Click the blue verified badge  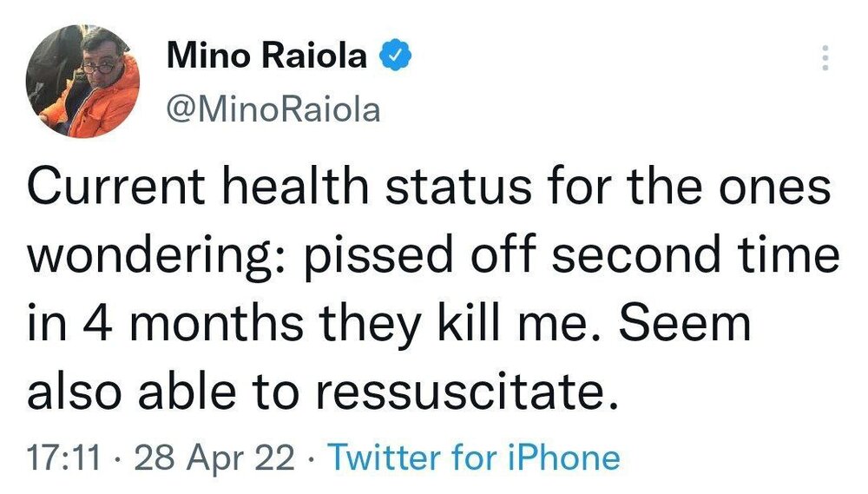pos(395,56)
